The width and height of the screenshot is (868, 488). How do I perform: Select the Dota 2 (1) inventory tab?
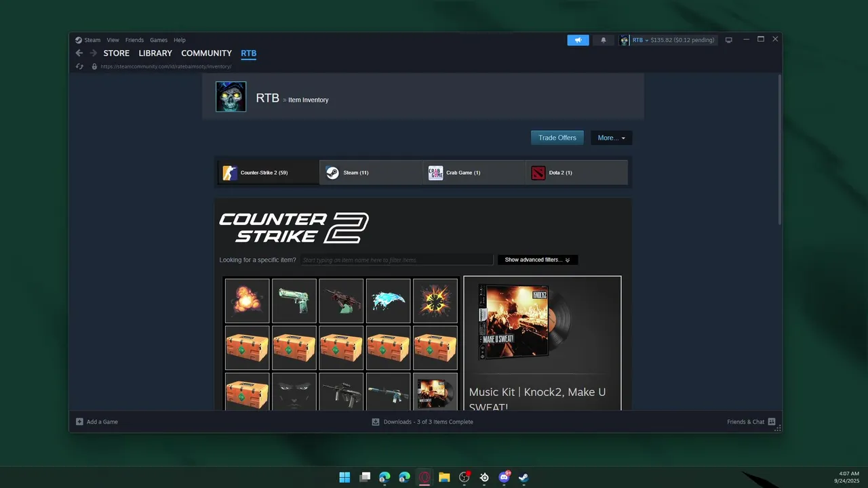click(x=577, y=172)
